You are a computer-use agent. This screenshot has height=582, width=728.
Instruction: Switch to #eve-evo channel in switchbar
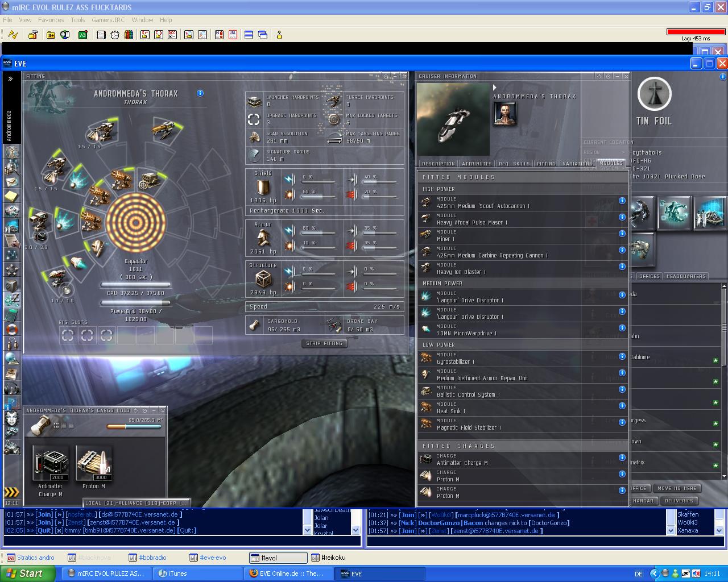click(213, 558)
